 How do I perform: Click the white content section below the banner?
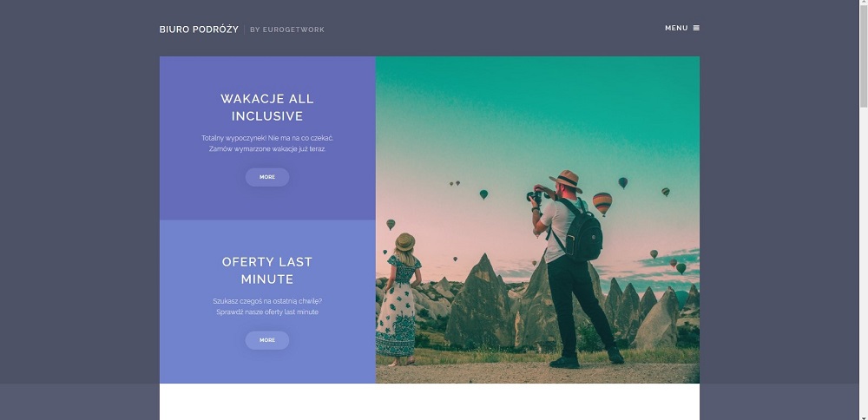point(430,402)
